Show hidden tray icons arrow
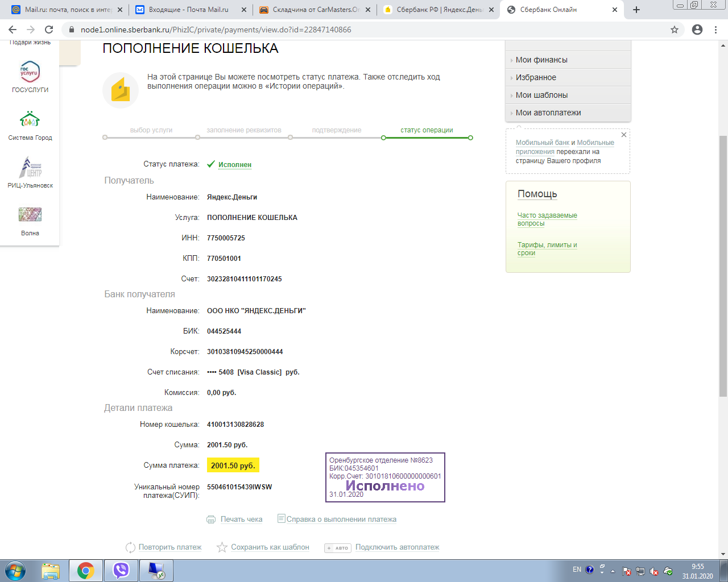Viewport: 728px width, 582px height. (613, 571)
